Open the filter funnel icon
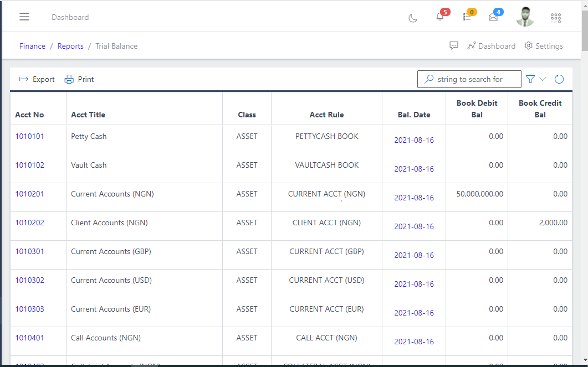 [530, 79]
